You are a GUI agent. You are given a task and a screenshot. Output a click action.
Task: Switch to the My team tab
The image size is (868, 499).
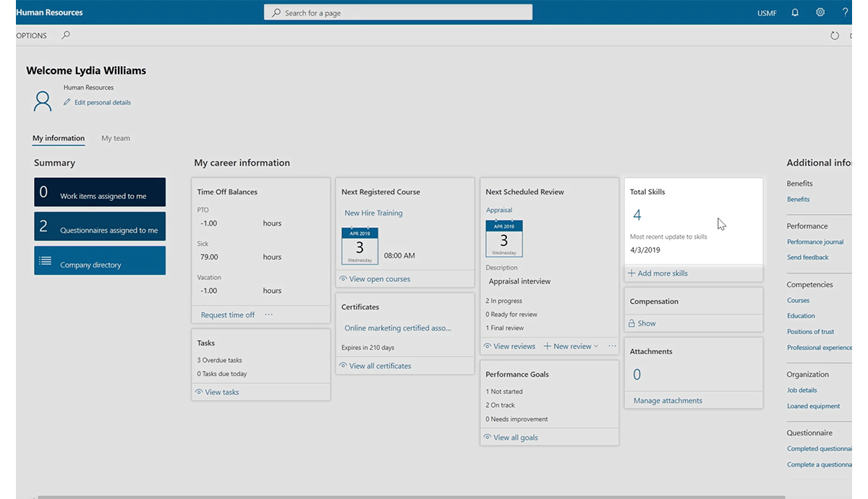coord(115,138)
